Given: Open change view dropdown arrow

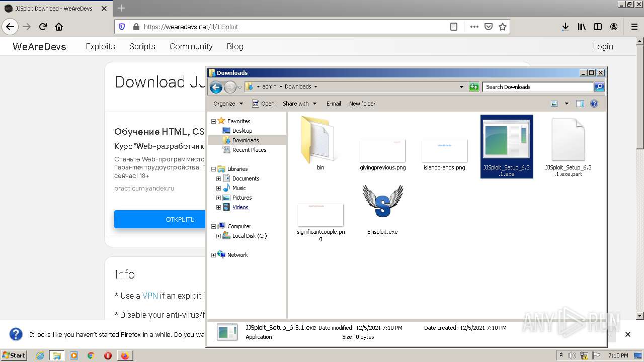Looking at the screenshot, I should click(567, 104).
